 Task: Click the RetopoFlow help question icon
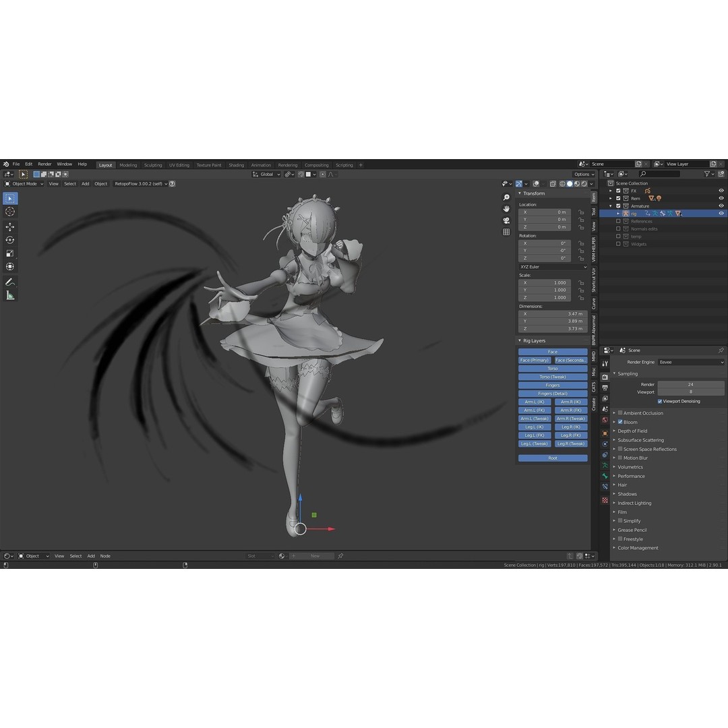[x=173, y=184]
